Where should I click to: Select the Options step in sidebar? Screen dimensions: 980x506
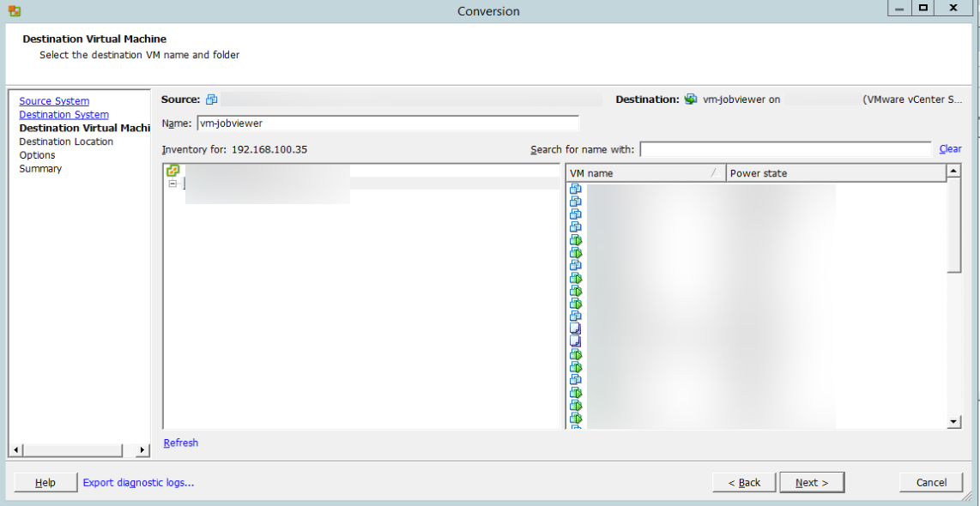(37, 155)
